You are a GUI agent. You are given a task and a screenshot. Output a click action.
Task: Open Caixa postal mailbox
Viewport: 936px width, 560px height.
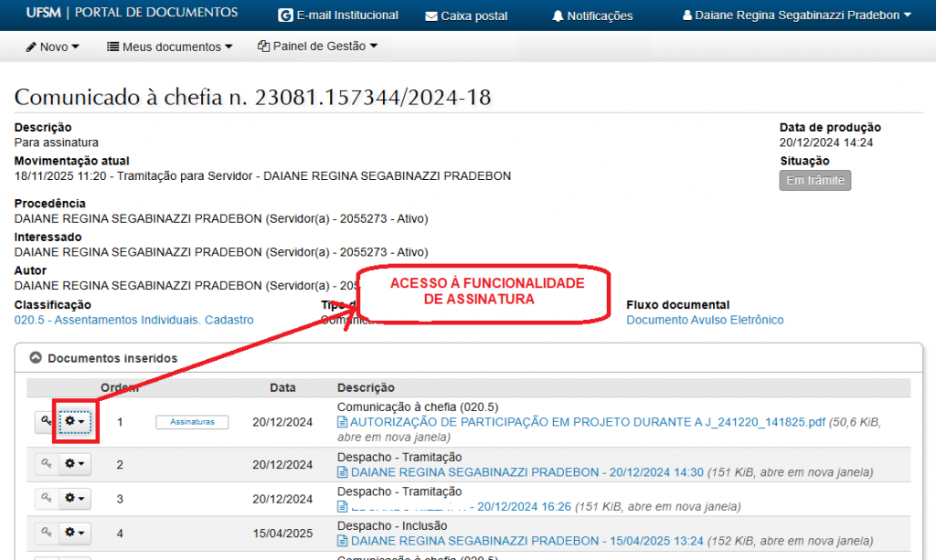(466, 16)
